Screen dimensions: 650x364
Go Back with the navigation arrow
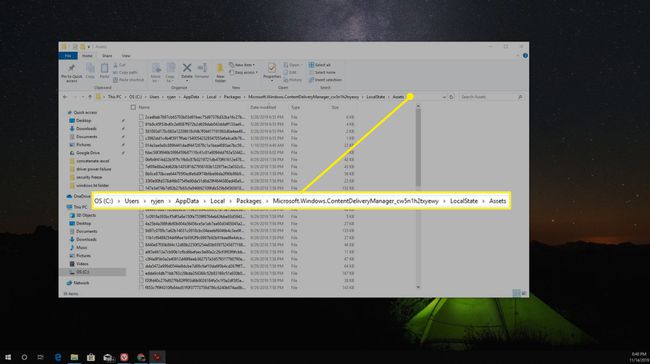point(65,97)
